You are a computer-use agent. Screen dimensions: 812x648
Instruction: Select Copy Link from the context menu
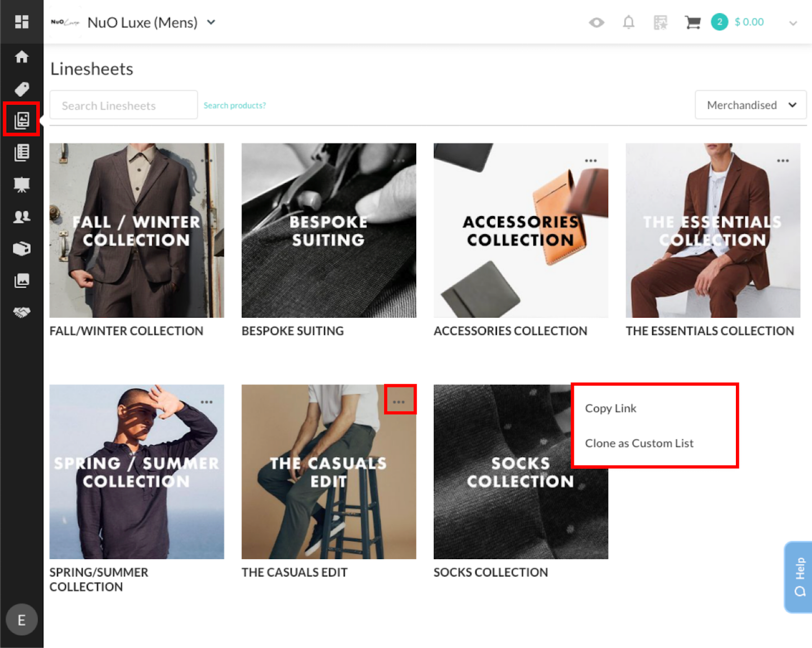611,407
